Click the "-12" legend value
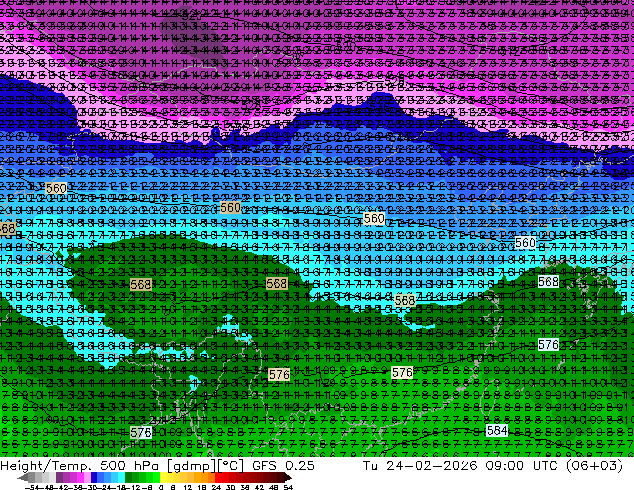The width and height of the screenshot is (634, 490). point(133,487)
